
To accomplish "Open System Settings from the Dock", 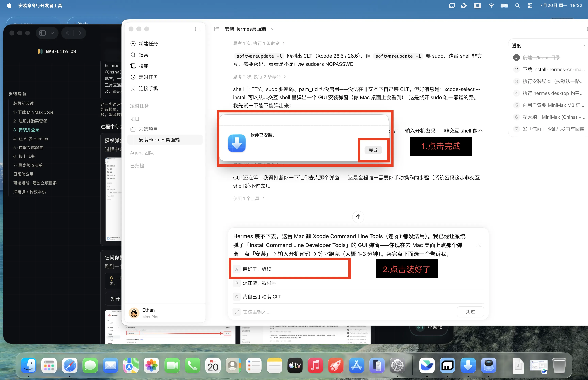I will coord(397,365).
